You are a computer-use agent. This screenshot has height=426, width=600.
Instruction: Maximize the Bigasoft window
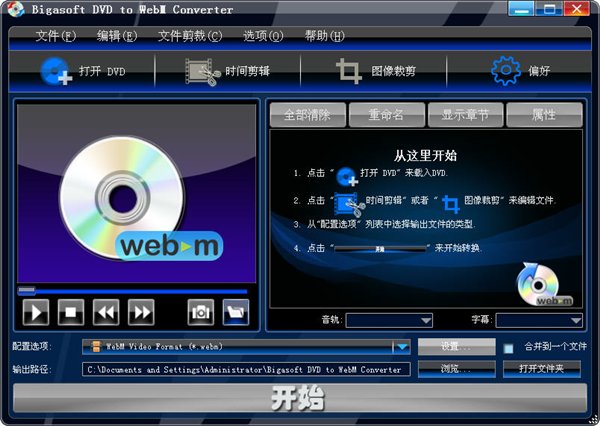coord(549,9)
